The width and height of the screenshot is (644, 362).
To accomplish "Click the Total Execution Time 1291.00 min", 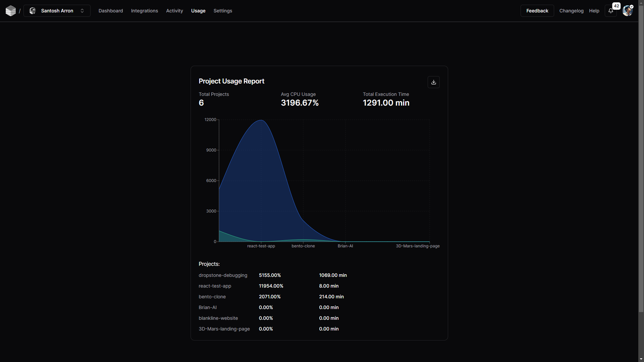I will point(386,103).
